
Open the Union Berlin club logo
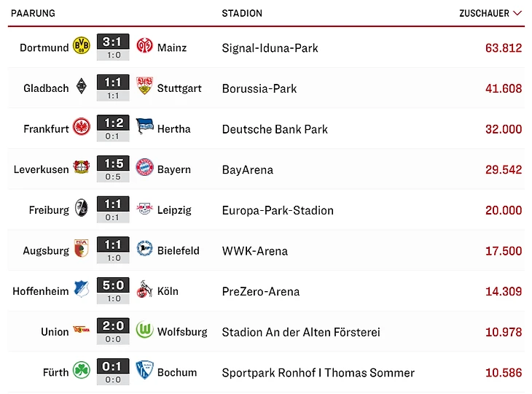pos(81,331)
